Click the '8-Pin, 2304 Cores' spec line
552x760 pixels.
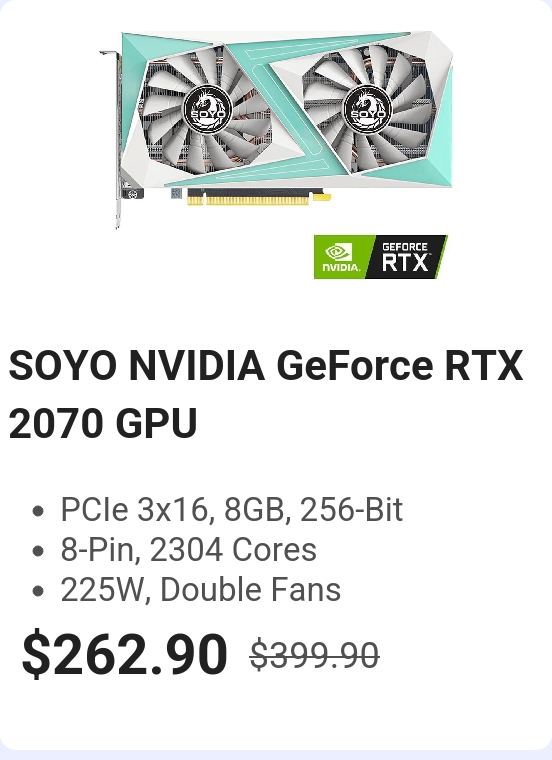[x=189, y=550]
